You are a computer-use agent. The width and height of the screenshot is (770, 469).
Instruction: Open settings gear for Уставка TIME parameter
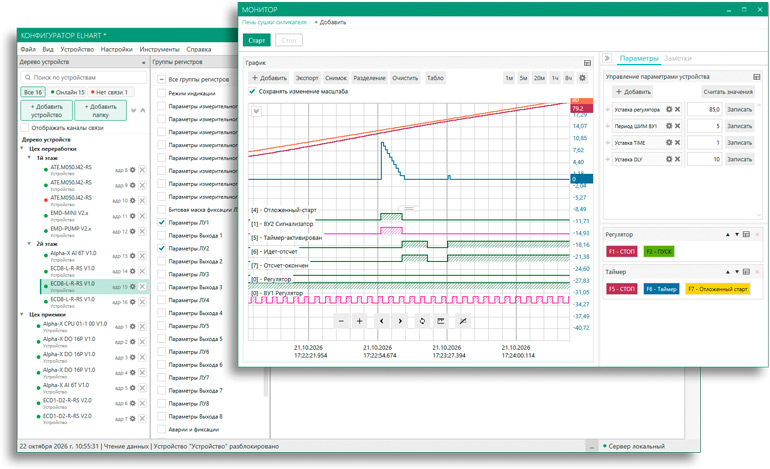669,143
